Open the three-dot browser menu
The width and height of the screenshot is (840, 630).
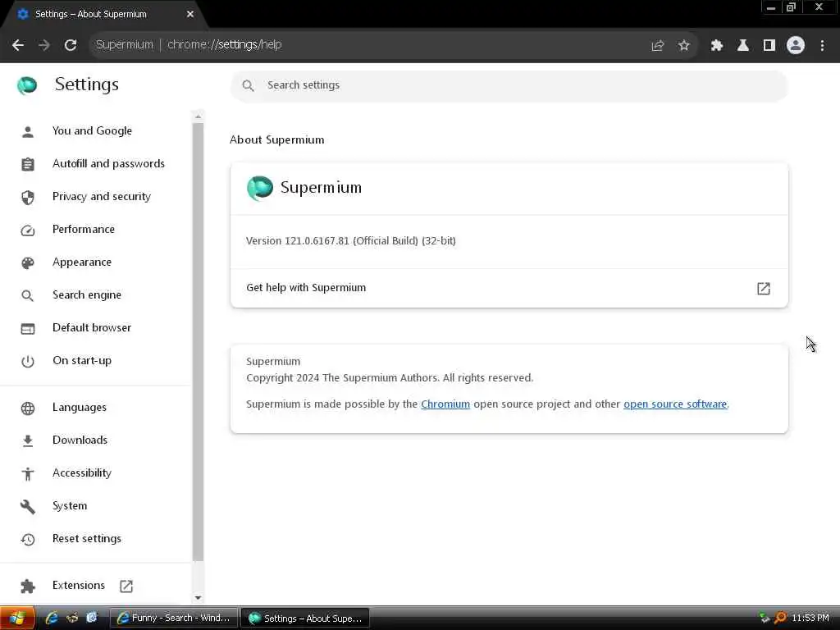pyautogui.click(x=822, y=46)
